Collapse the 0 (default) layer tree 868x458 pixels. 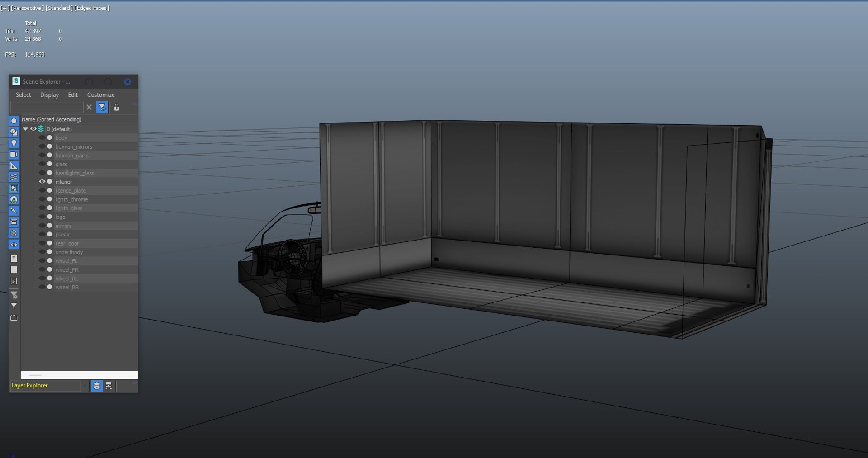click(25, 129)
